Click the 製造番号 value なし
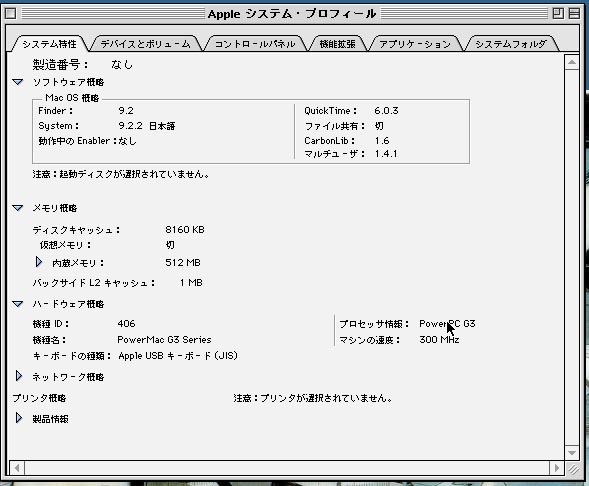This screenshot has width=589, height=486. click(x=122, y=65)
